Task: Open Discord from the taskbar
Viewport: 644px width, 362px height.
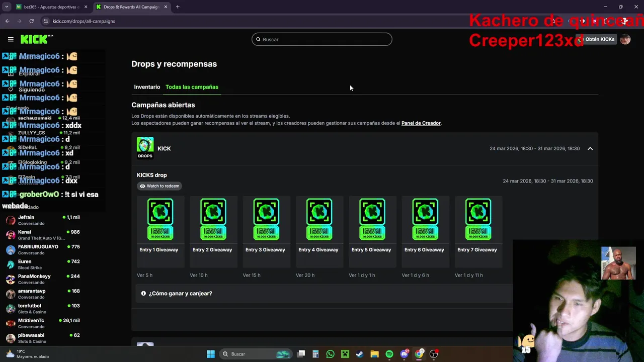Action: coord(404,354)
